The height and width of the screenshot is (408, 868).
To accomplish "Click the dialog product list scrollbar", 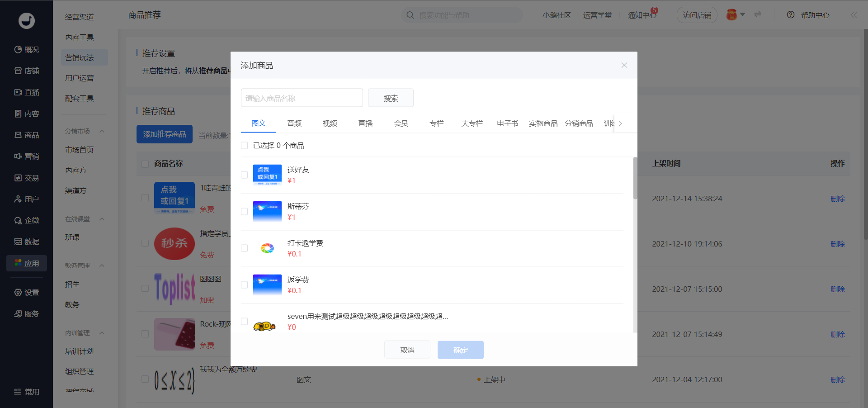I will (x=635, y=178).
